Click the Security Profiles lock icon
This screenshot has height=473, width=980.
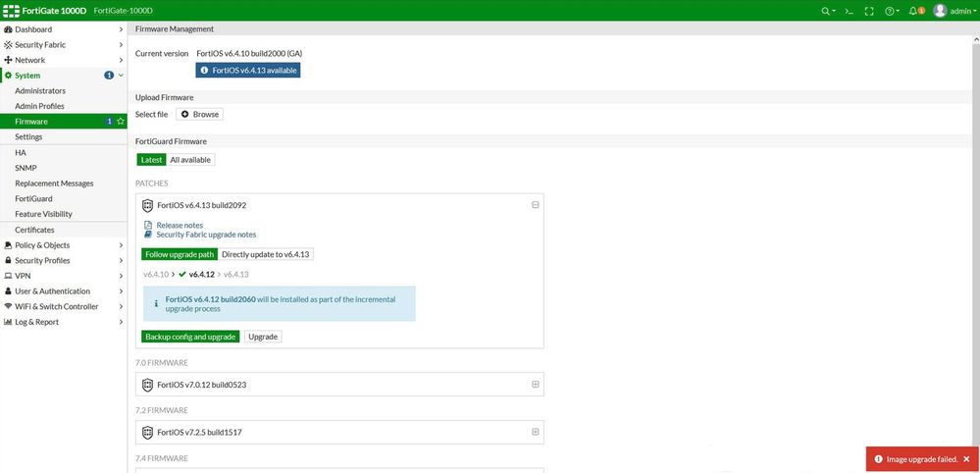(8, 261)
